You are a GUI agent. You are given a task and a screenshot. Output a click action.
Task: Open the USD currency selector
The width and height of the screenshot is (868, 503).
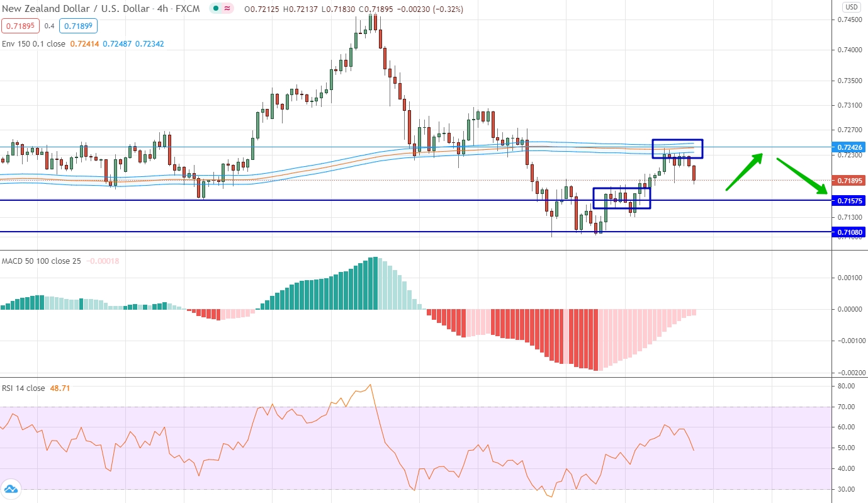pyautogui.click(x=851, y=7)
